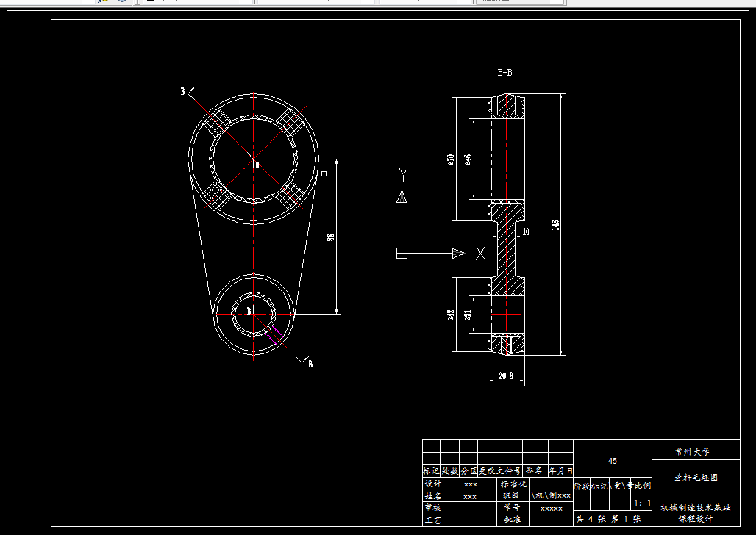The width and height of the screenshot is (756, 535).
Task: Select the ø42 diameter dimension text
Action: tap(451, 315)
